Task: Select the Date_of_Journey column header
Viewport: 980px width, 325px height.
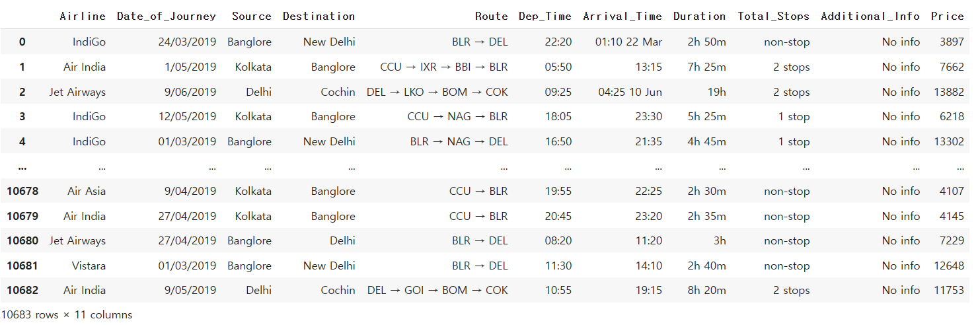Action: click(x=167, y=16)
